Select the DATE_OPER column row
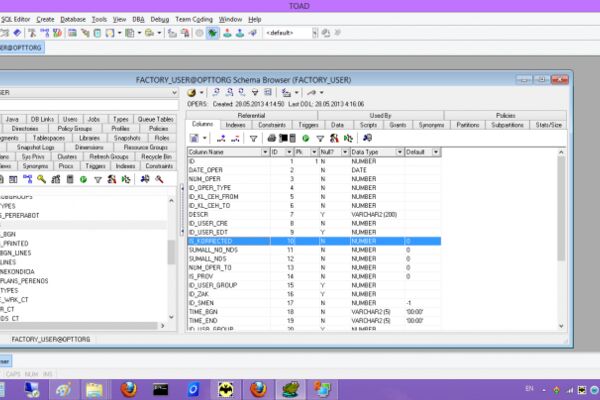 click(x=314, y=170)
